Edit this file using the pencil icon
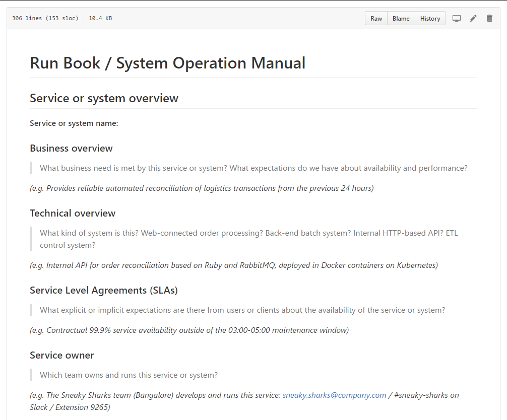The width and height of the screenshot is (507, 420). click(x=473, y=18)
